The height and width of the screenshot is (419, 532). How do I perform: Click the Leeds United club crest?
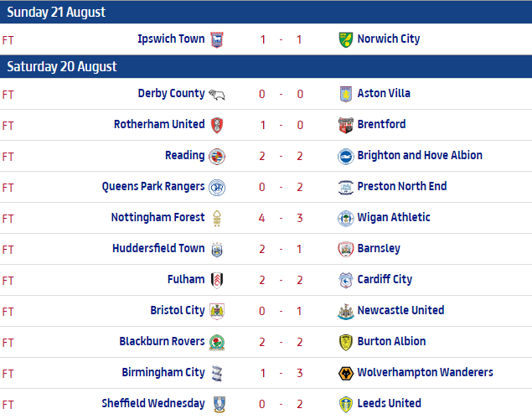click(x=345, y=404)
